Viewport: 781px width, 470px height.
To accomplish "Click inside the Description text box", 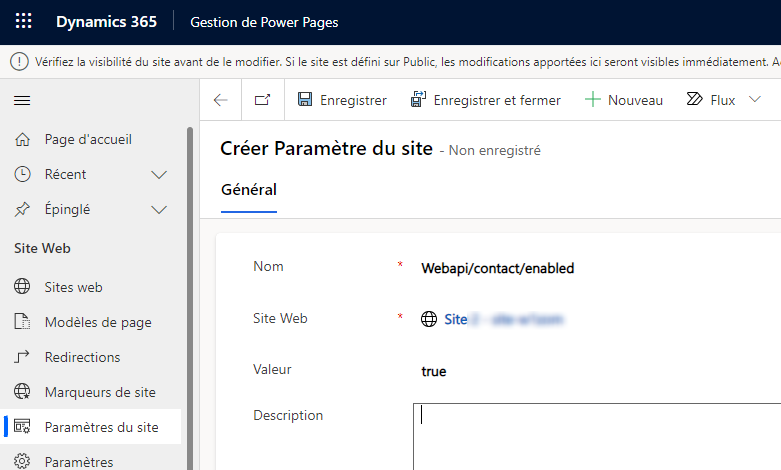I will pos(597,437).
